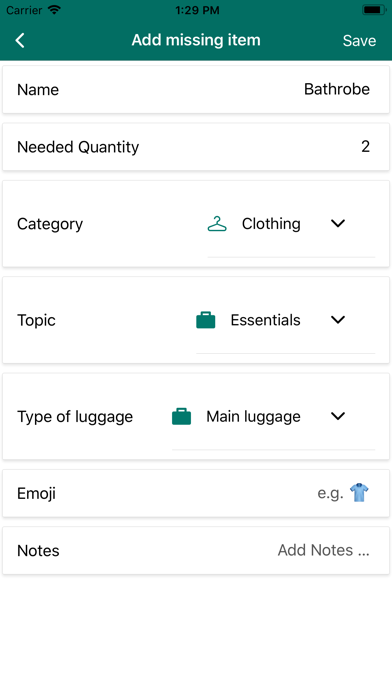Click the Essentials briefcase icon
This screenshot has height=696, width=392.
[x=206, y=320]
